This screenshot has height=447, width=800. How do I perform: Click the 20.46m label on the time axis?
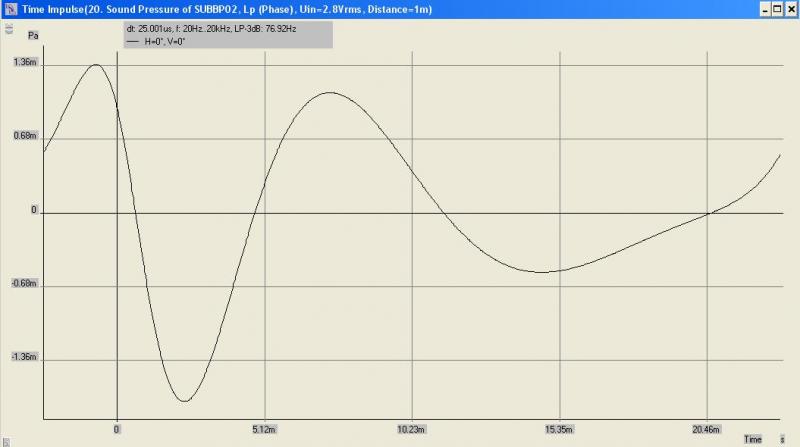click(706, 429)
